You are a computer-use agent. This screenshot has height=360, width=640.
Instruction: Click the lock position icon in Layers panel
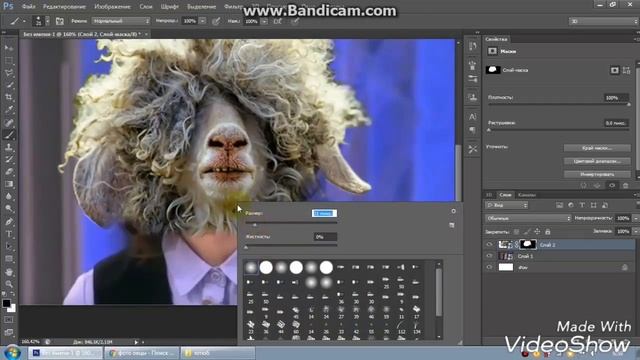click(537, 231)
